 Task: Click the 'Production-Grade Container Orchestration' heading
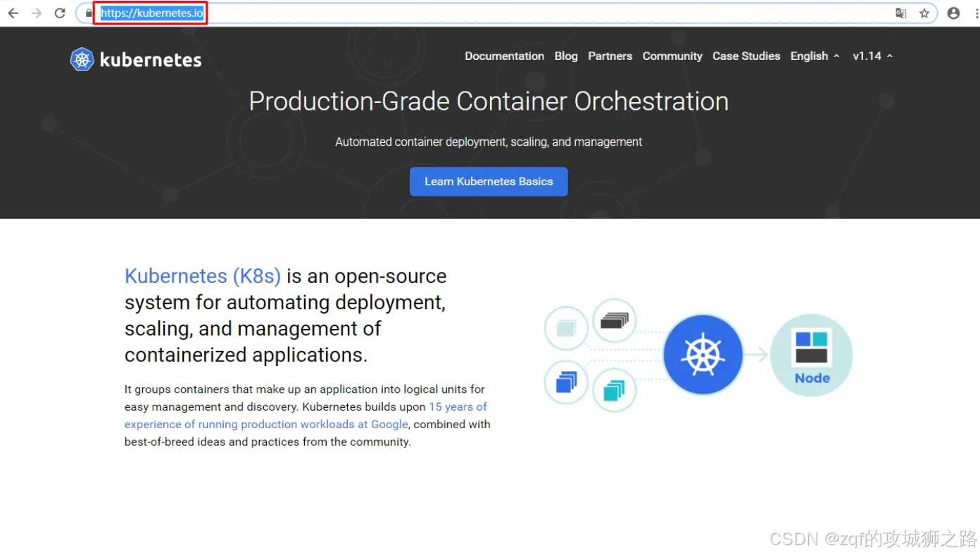489,101
